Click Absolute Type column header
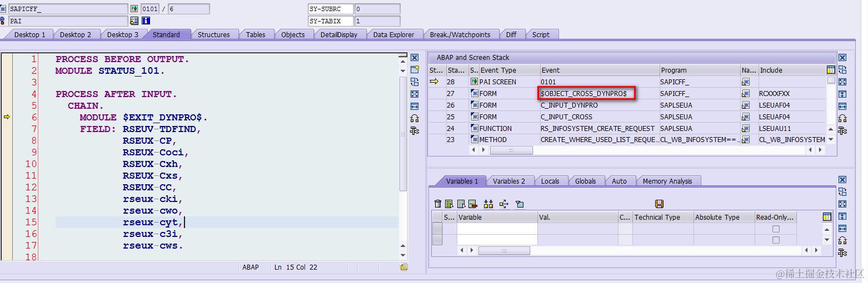Viewport: 868px width, 283px height. click(x=724, y=217)
